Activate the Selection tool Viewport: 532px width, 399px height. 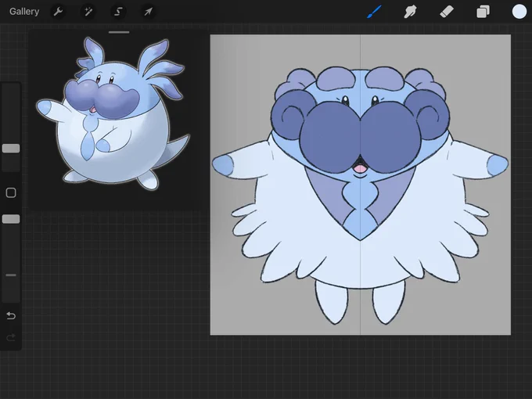118,12
